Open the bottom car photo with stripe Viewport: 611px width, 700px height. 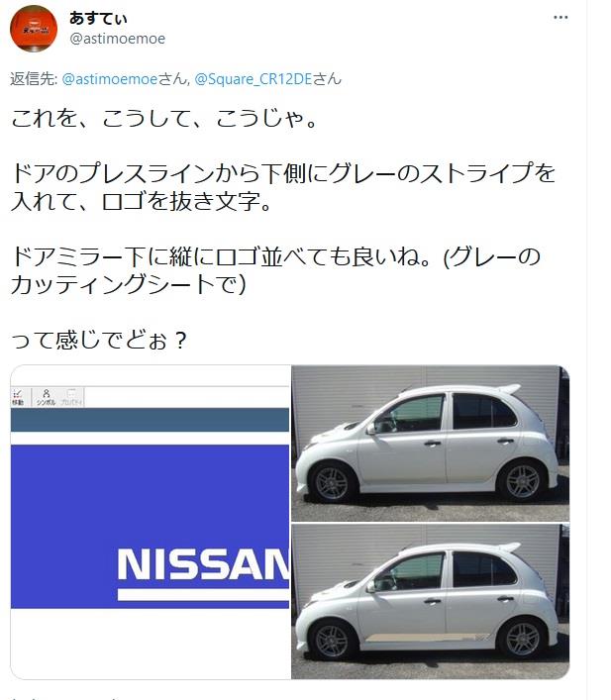[x=430, y=602]
